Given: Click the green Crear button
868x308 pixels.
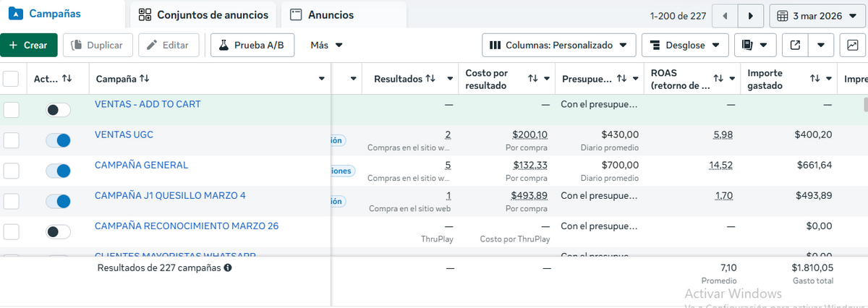Looking at the screenshot, I should click(x=29, y=45).
